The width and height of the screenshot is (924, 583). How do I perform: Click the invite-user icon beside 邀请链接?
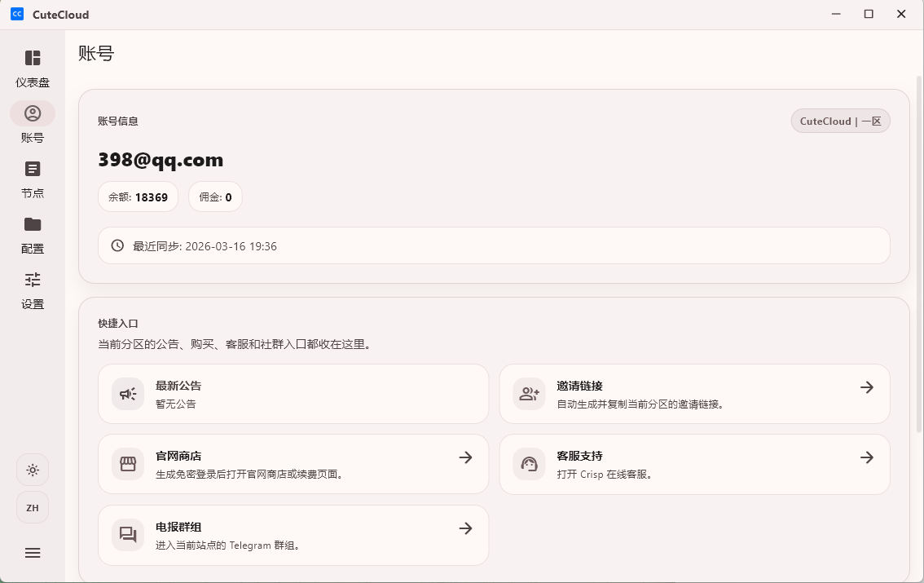pyautogui.click(x=529, y=393)
